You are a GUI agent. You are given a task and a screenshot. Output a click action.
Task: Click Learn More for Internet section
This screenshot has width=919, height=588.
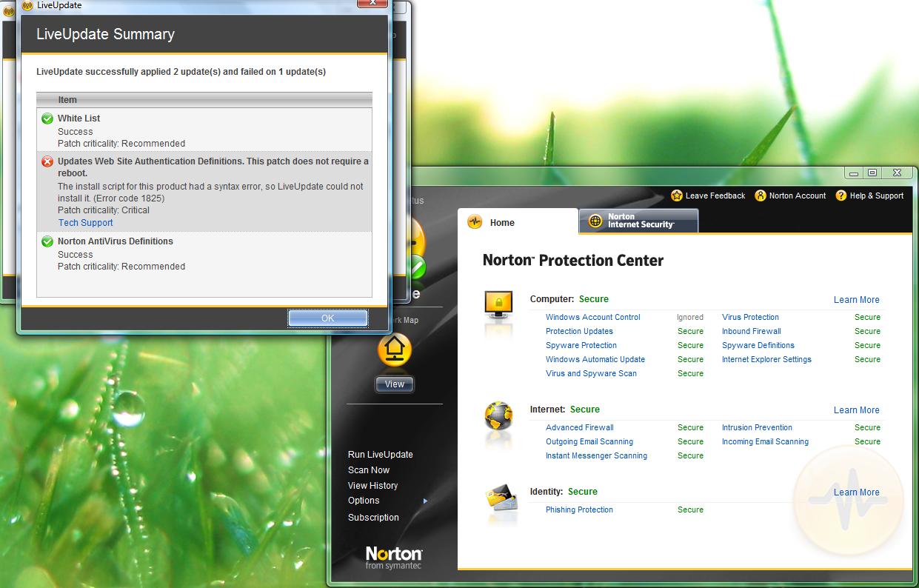click(x=857, y=410)
